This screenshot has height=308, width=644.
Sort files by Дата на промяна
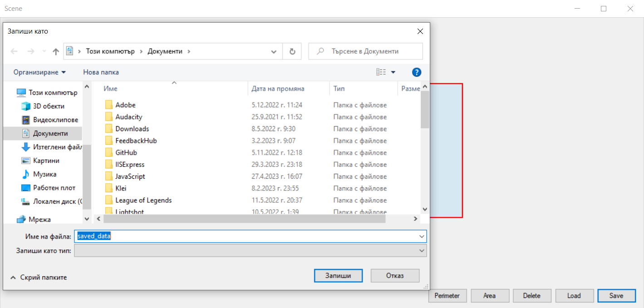[x=276, y=88]
